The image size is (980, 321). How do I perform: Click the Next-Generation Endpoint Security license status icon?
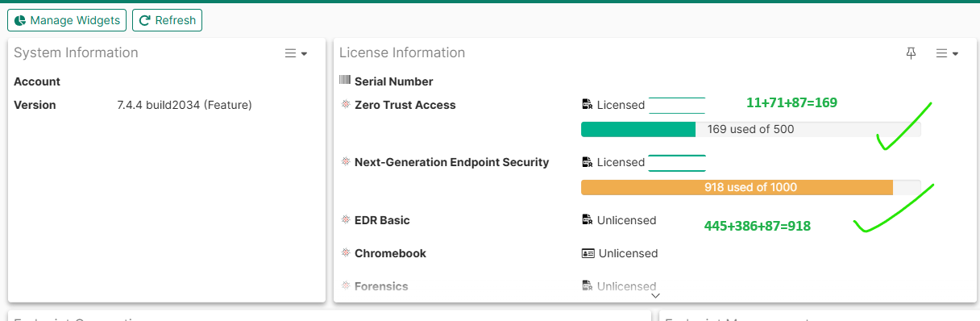pyautogui.click(x=587, y=161)
